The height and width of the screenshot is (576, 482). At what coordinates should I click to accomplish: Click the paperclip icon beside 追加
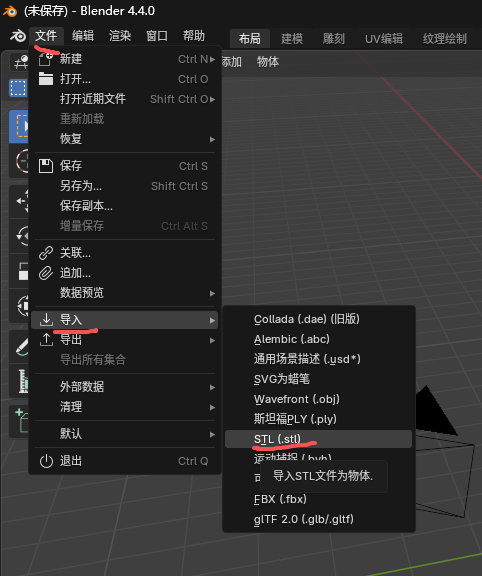point(46,273)
